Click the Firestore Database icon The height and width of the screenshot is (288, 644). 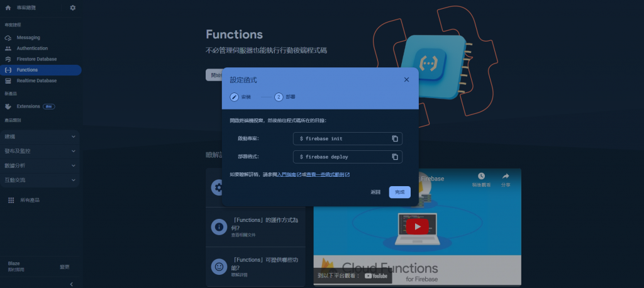[x=8, y=59]
